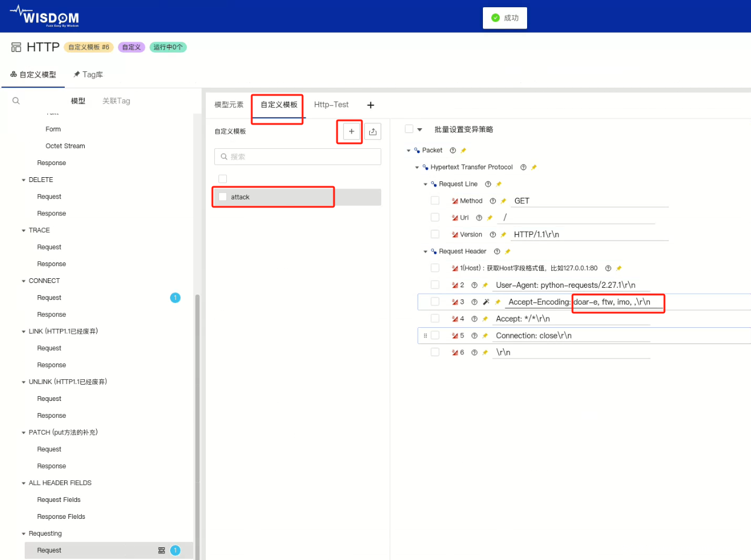751x560 pixels.
Task: Add a new tab with plus icon
Action: (371, 105)
